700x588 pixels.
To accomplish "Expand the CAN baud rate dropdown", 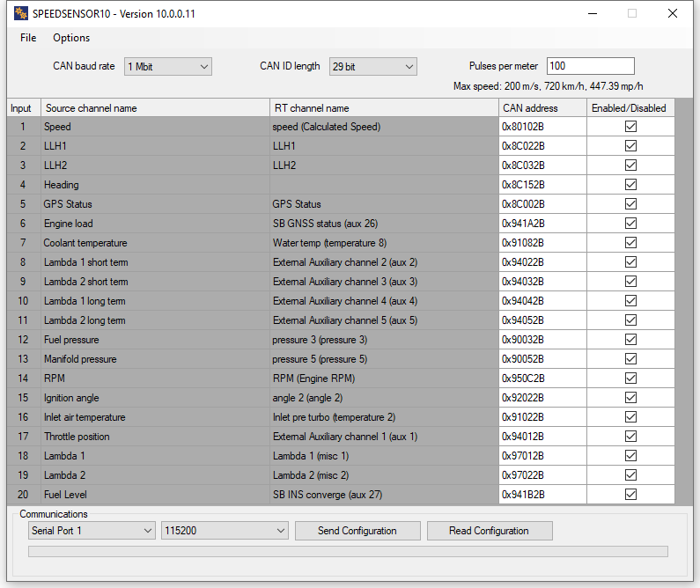I will [x=168, y=67].
